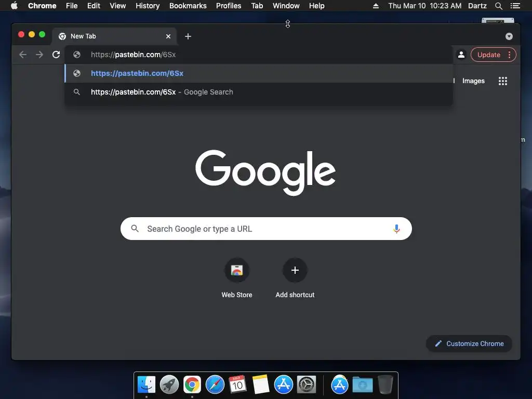Click the eject icon in the menu bar

[376, 6]
